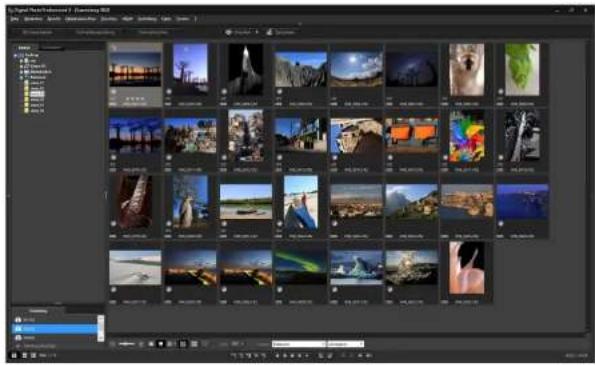The width and height of the screenshot is (595, 365).
Task: Click the highlighted thumbnail view mode icon
Action: [x=161, y=344]
